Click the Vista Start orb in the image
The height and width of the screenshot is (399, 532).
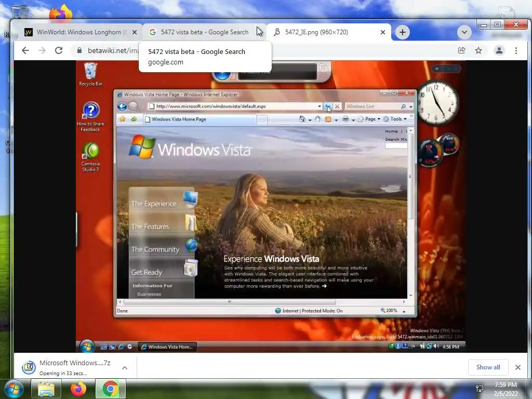point(87,346)
